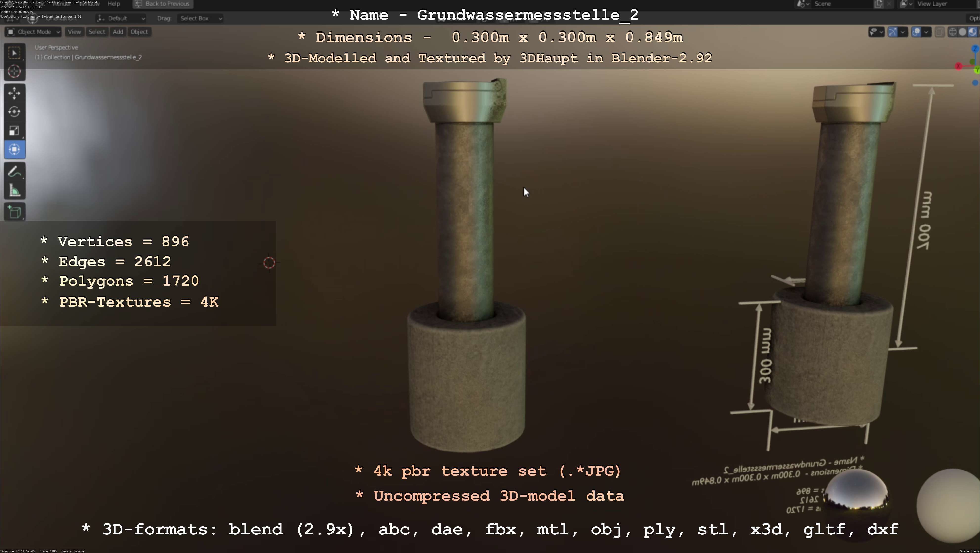The image size is (980, 553).
Task: Click the "(1) Collection | Grundwassermessstelle_2" label
Action: pos(88,57)
